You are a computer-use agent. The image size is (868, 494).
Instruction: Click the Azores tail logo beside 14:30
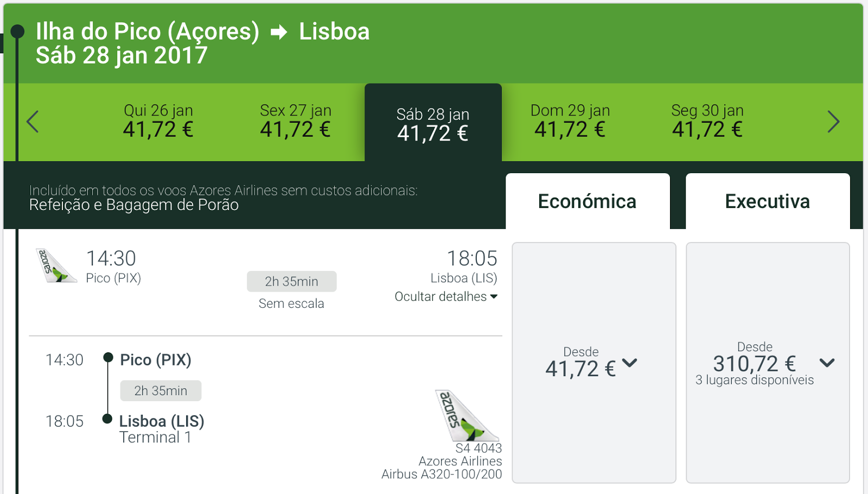click(56, 265)
